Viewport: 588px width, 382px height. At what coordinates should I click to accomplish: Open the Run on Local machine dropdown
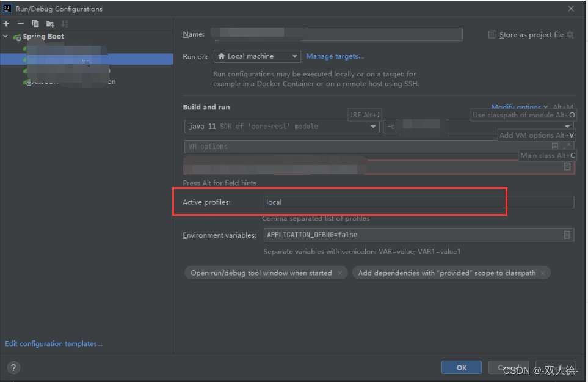pos(257,56)
